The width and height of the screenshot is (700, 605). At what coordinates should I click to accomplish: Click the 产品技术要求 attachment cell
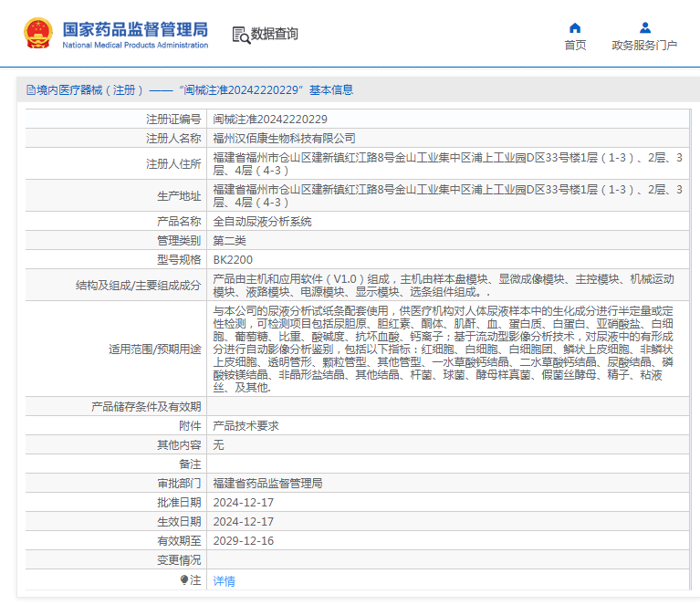coord(246,426)
